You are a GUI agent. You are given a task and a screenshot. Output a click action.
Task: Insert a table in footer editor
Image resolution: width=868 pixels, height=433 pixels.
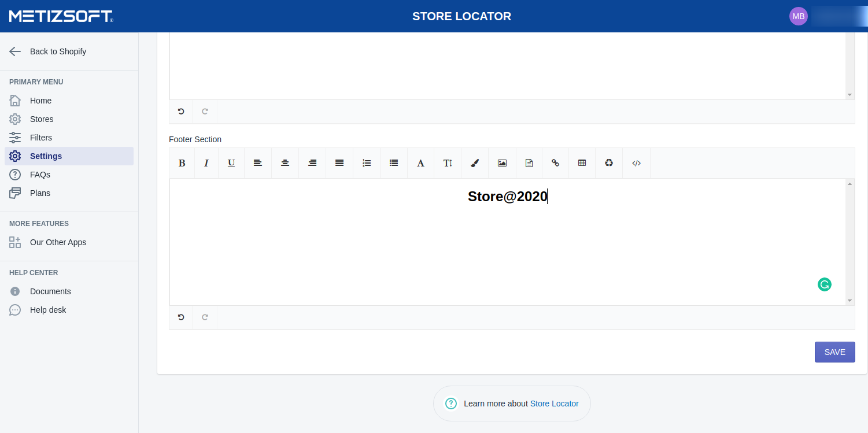[582, 163]
